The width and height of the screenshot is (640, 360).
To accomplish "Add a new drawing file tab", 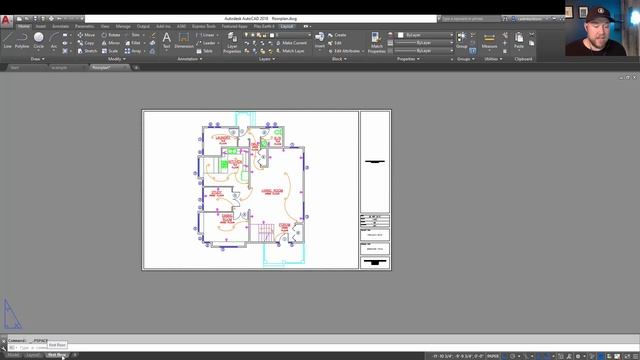I will [136, 68].
